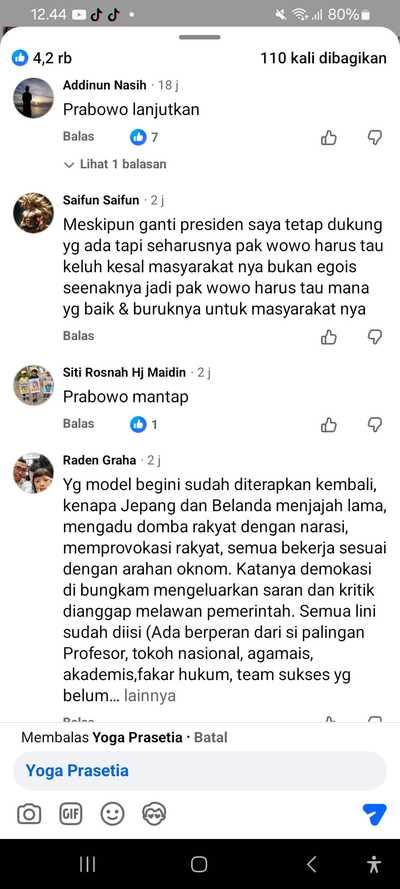Like Addinun Nasih's comment with thumbs up
Screen dimensions: 400x889
[x=329, y=137]
